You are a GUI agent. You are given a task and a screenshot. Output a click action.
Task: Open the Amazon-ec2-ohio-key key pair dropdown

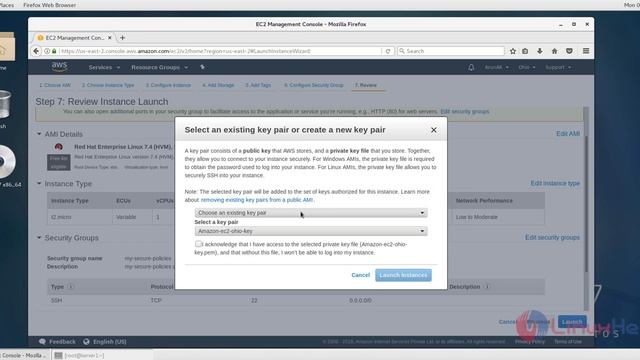pyautogui.click(x=311, y=231)
